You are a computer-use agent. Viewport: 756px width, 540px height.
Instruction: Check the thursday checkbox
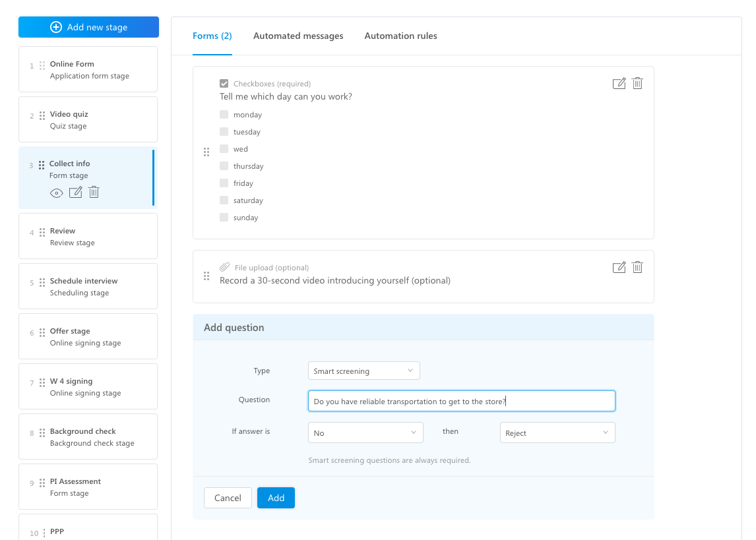[x=224, y=165]
